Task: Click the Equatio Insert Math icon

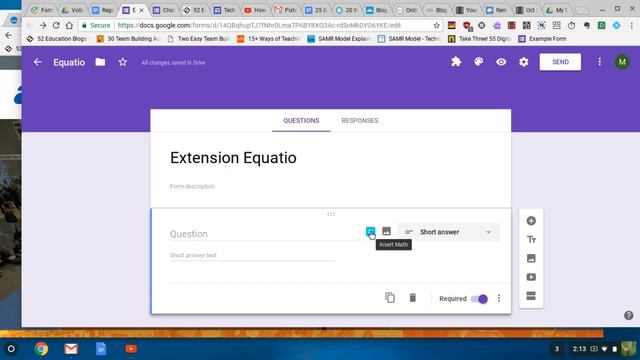Action: tap(370, 231)
